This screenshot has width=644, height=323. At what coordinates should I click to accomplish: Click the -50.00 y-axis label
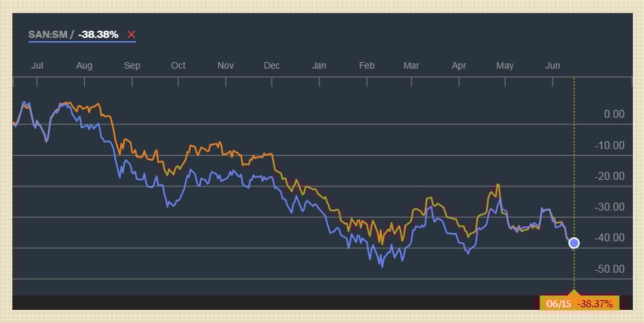610,269
